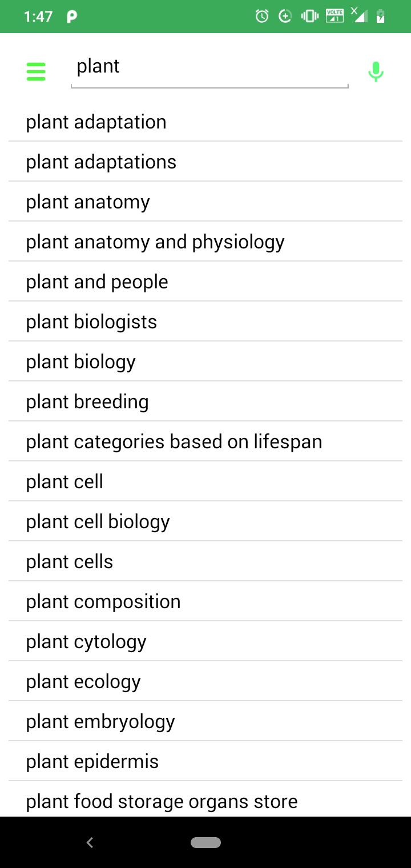Tap the P app notification icon

click(x=72, y=17)
